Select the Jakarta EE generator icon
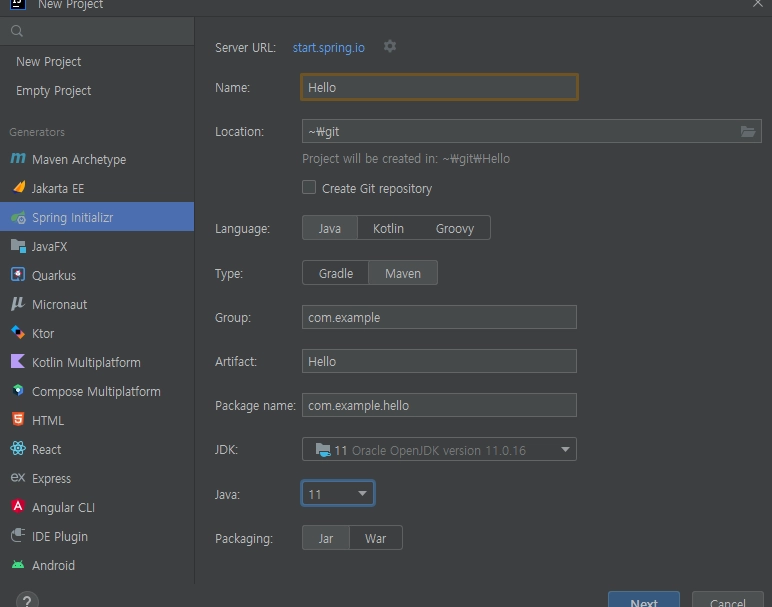This screenshot has height=607, width=772. [17, 188]
